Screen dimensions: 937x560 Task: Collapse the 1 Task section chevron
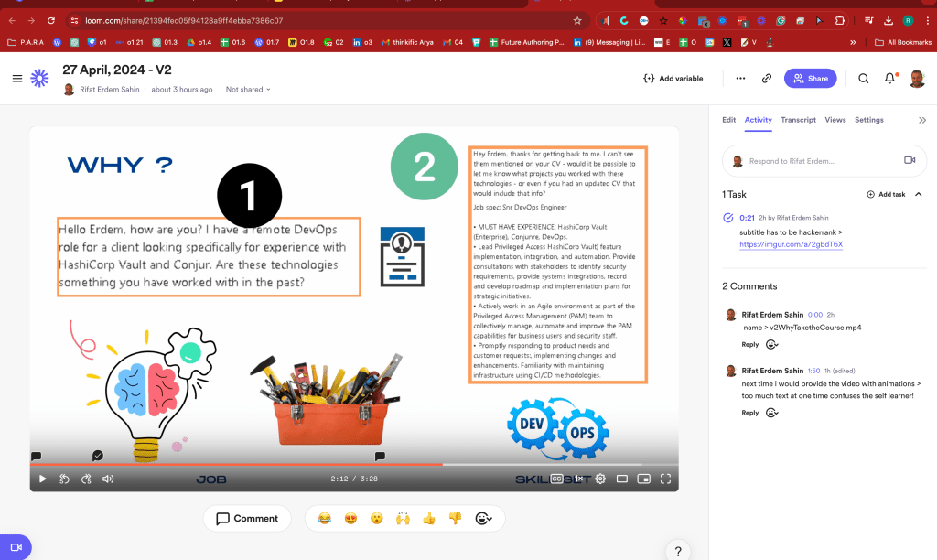pyautogui.click(x=919, y=194)
